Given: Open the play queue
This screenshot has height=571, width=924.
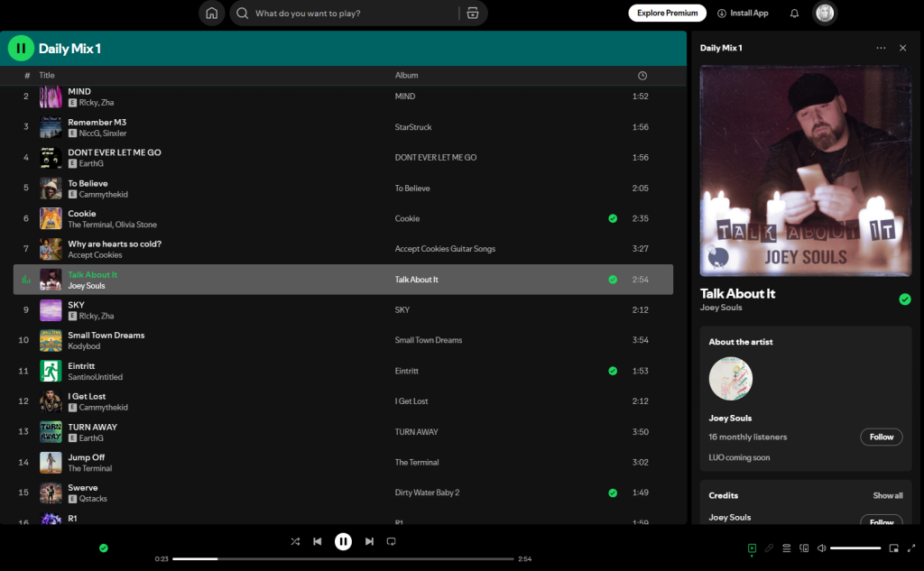Looking at the screenshot, I should [x=786, y=548].
